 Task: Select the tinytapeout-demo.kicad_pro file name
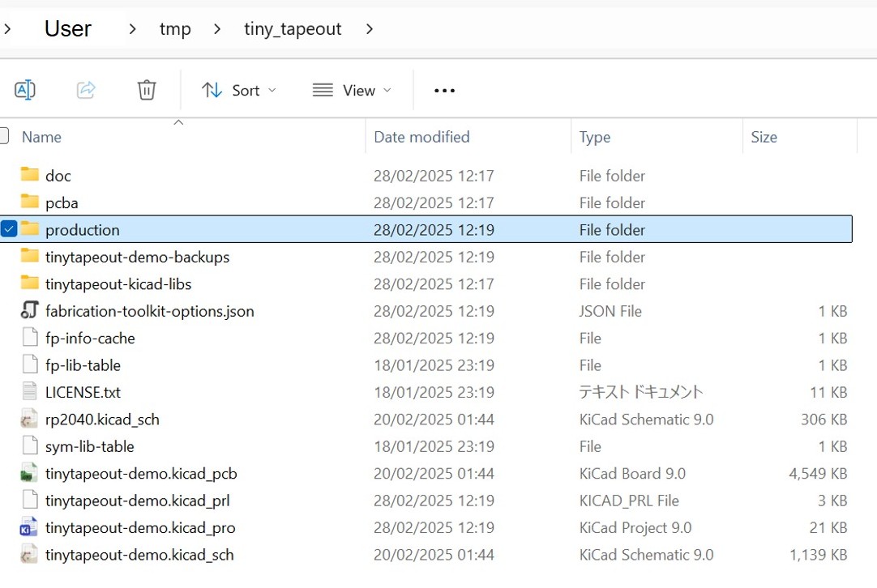click(140, 528)
